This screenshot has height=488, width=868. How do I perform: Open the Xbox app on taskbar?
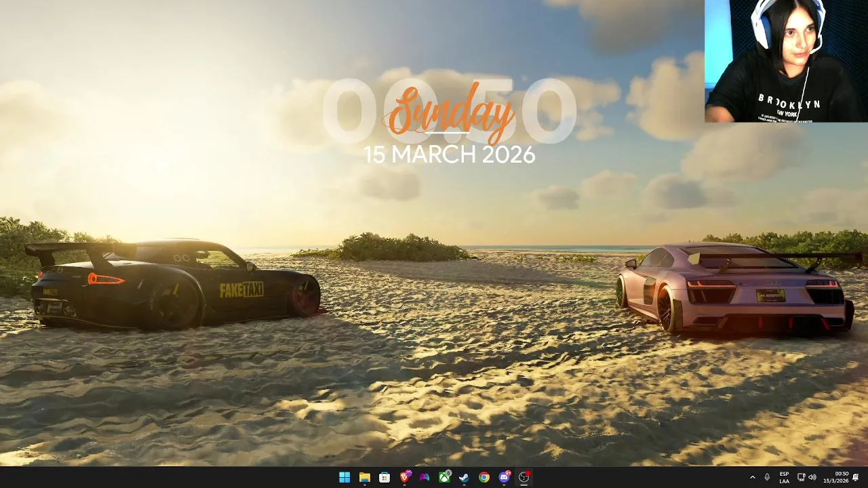coord(444,477)
